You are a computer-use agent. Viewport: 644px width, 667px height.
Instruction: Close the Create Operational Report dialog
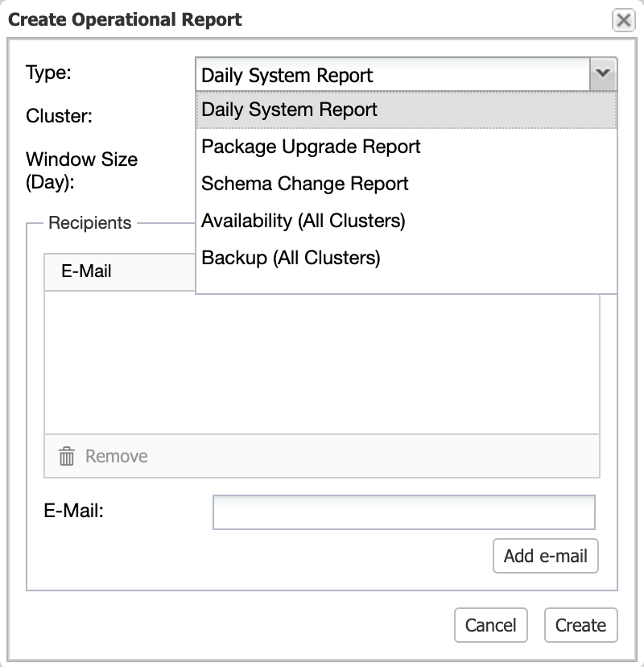coord(623,20)
